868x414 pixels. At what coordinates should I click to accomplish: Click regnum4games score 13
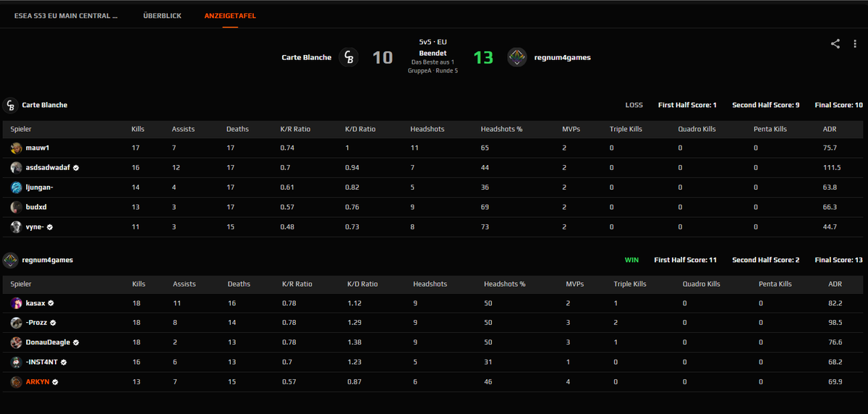point(483,57)
